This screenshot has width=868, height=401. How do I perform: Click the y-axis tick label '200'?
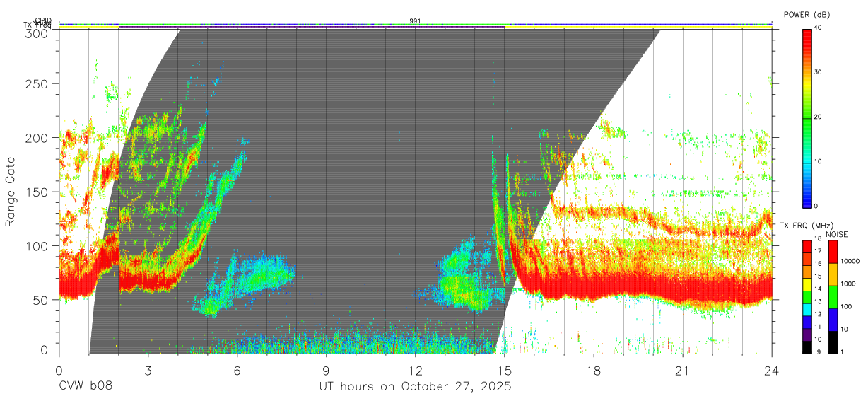37,138
